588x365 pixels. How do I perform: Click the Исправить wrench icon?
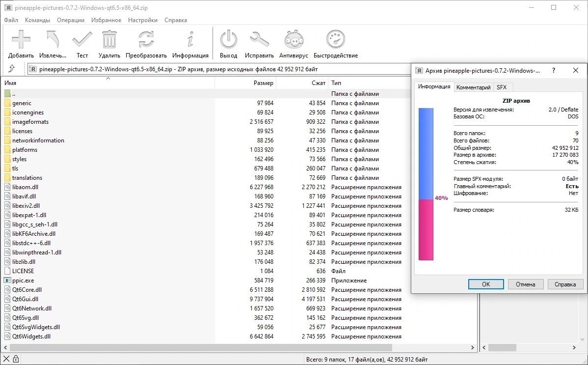pos(259,39)
